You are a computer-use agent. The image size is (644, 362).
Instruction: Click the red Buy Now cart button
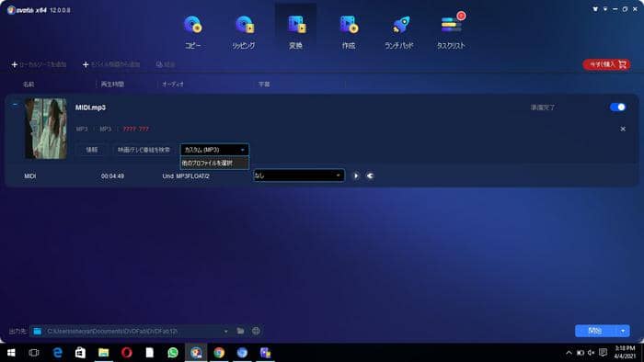pyautogui.click(x=606, y=64)
